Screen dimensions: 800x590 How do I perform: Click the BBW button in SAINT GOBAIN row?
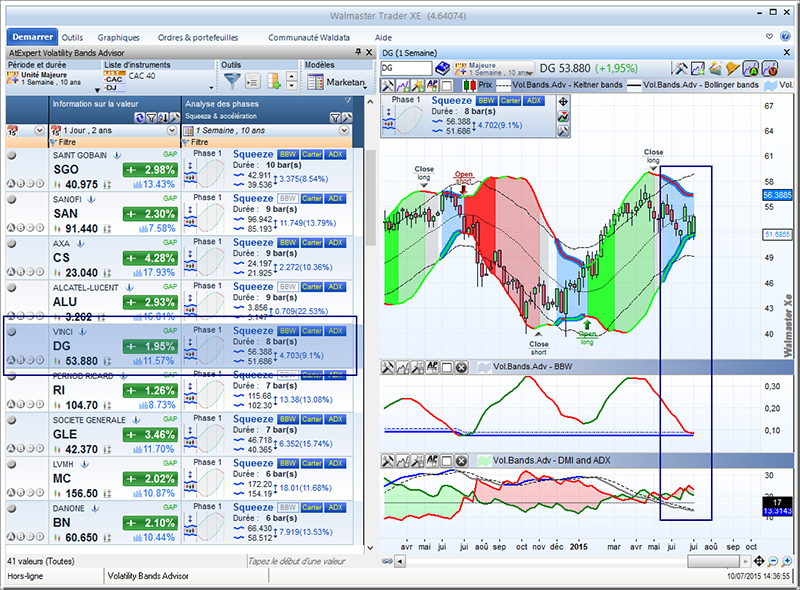[x=288, y=154]
